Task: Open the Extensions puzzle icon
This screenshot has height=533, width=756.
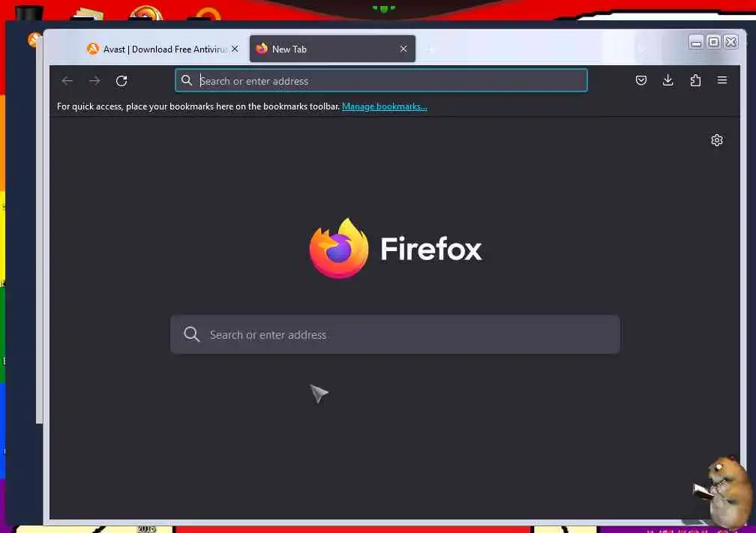Action: tap(695, 80)
